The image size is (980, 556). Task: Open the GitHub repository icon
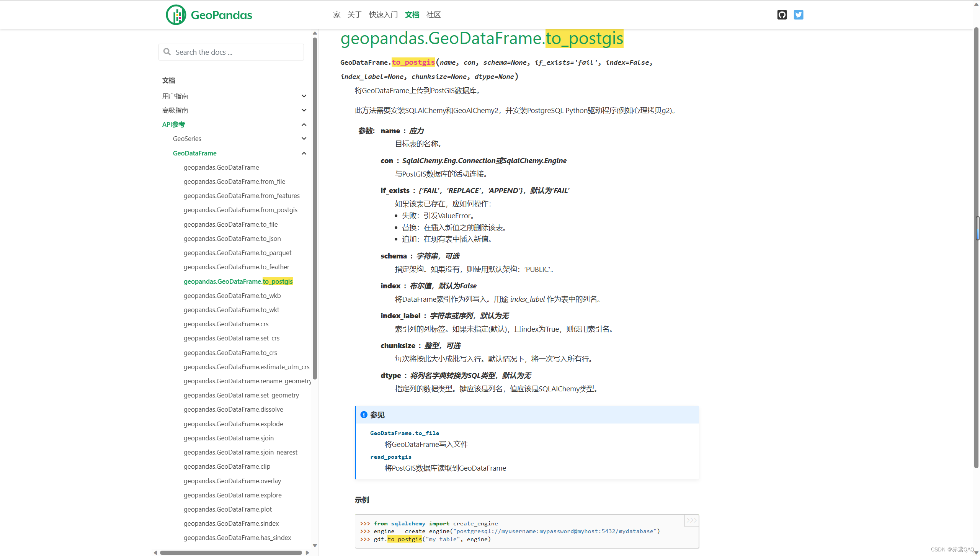coord(781,15)
